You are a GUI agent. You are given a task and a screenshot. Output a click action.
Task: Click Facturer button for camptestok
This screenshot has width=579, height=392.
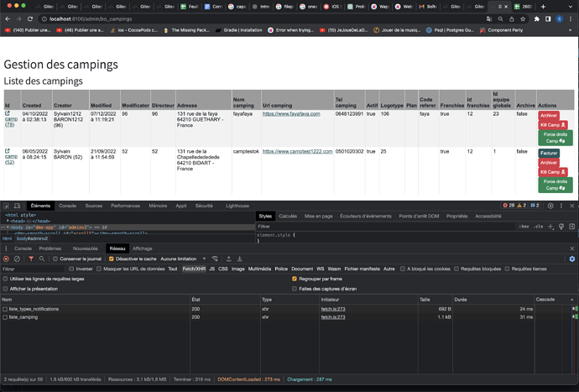tap(549, 153)
